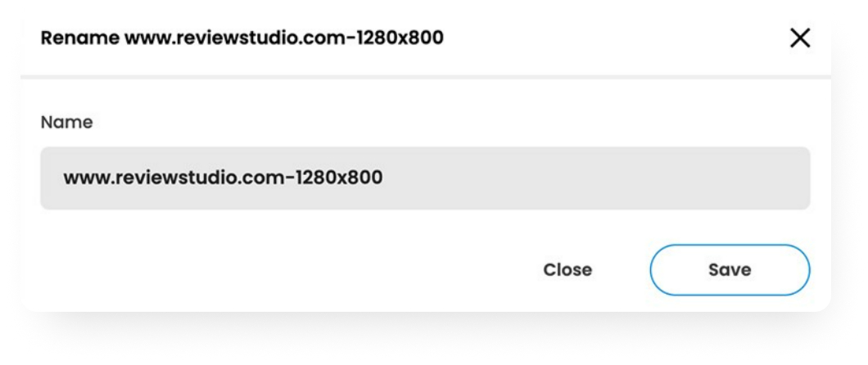
Task: Click the Rename dialog title text
Action: point(242,38)
